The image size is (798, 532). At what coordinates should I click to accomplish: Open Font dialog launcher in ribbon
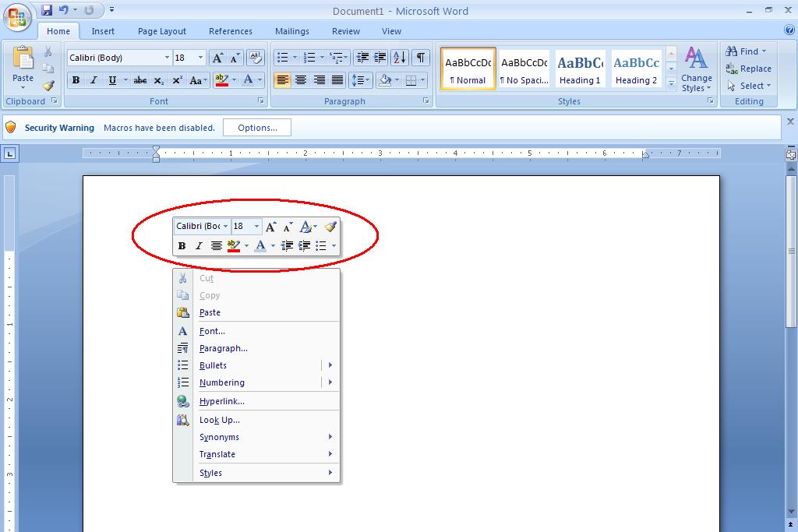(x=260, y=100)
